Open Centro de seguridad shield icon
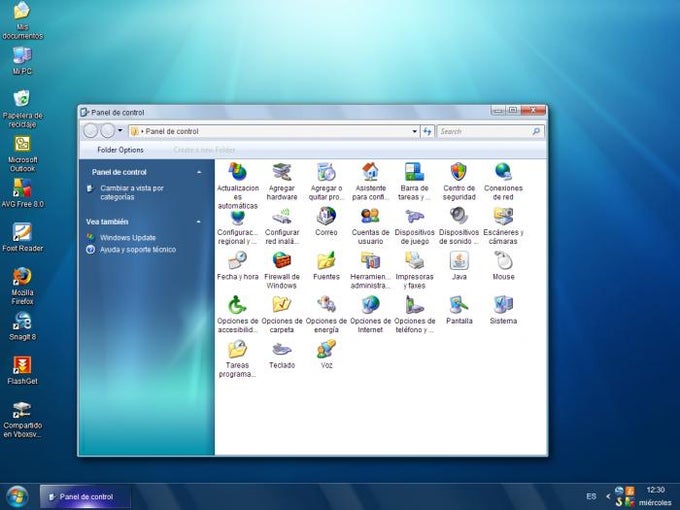 459,172
